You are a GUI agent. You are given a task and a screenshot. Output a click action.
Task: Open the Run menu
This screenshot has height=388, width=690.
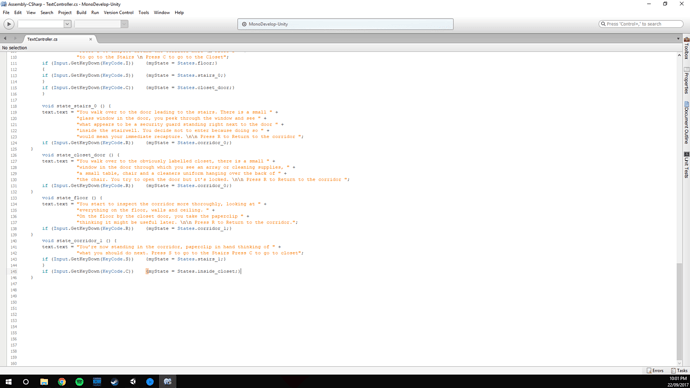click(x=95, y=13)
